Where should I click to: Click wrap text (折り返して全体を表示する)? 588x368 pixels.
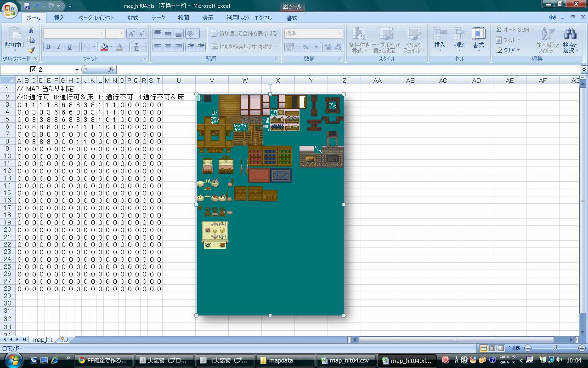(244, 34)
